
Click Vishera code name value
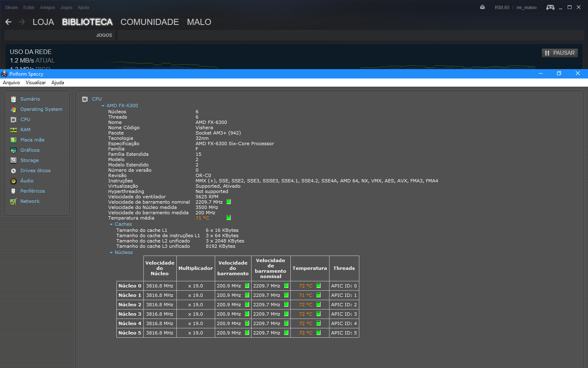204,128
